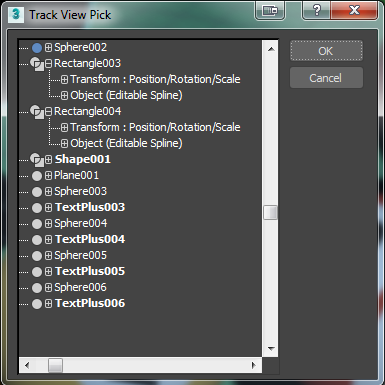The image size is (385, 385).
Task: Select the Sphere002 tree label
Action: coord(81,47)
